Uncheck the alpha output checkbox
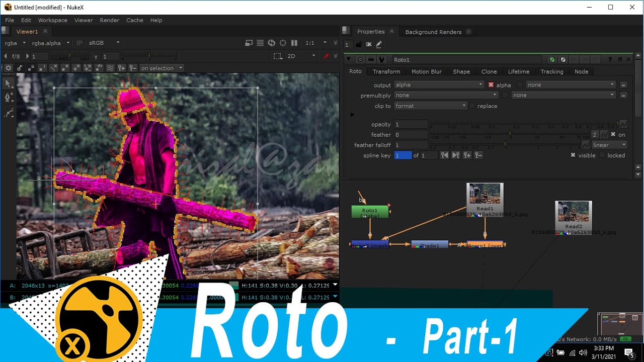Screen dimensions: 644x362 tap(491, 85)
